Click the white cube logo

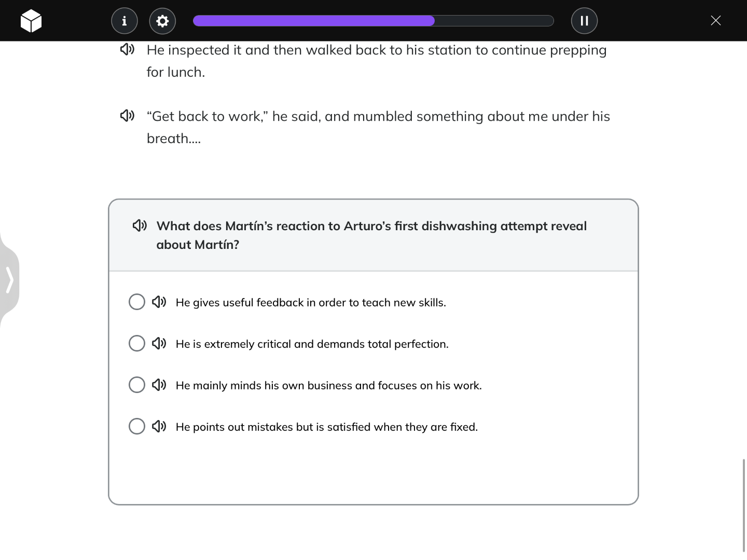click(31, 21)
